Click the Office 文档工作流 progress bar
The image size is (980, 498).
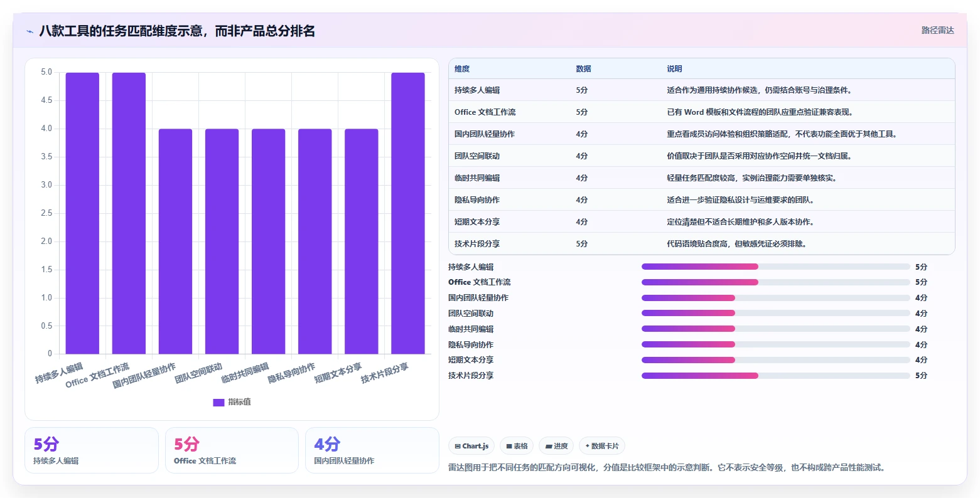pyautogui.click(x=775, y=282)
